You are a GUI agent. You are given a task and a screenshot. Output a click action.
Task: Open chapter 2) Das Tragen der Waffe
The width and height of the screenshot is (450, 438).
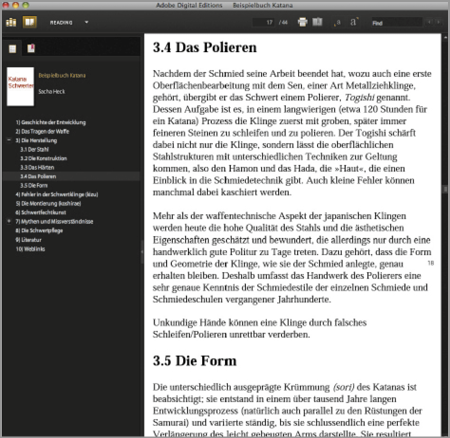tap(42, 131)
